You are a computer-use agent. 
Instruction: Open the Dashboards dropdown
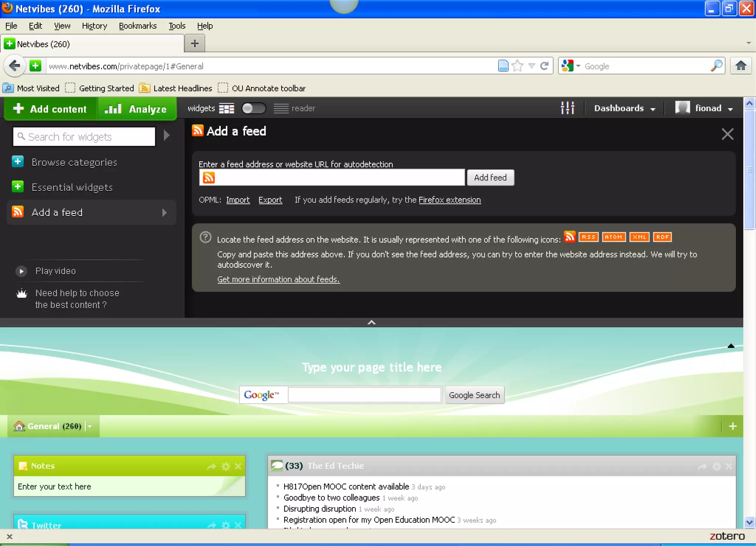[x=624, y=108]
